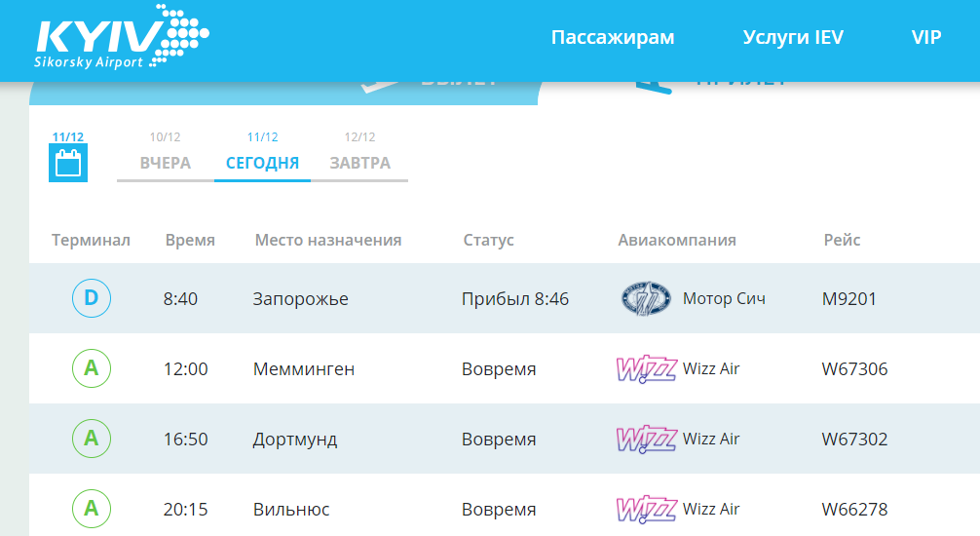This screenshot has height=536, width=980.
Task: Click Wizz Air logo in W67306 row
Action: [x=646, y=368]
